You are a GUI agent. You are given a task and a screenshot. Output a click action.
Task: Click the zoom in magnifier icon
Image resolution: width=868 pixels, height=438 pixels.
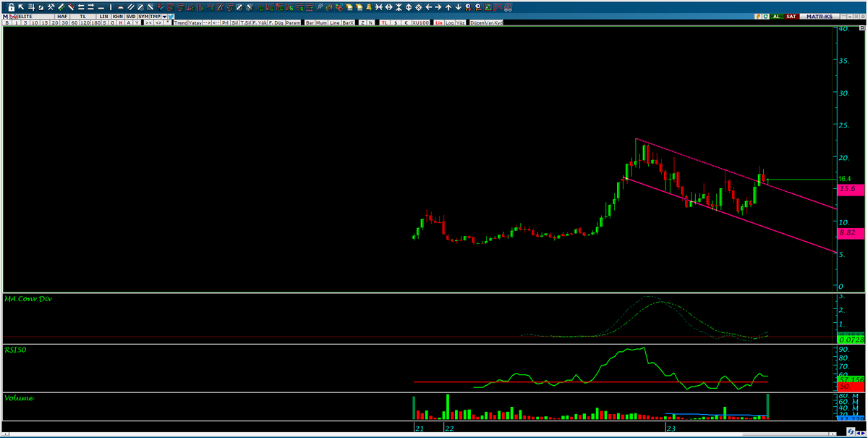pyautogui.click(x=468, y=7)
